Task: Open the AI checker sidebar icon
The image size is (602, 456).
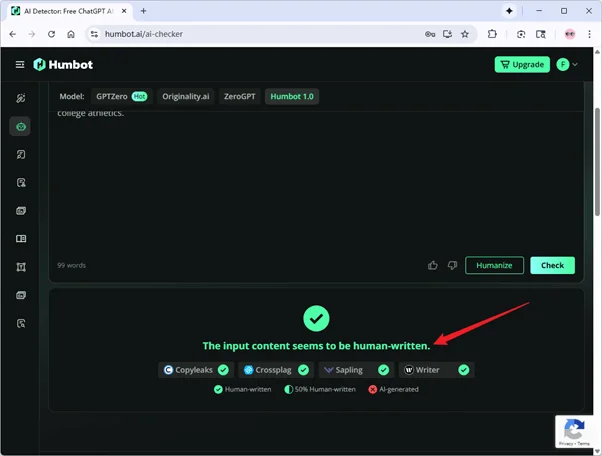Action: tap(20, 126)
